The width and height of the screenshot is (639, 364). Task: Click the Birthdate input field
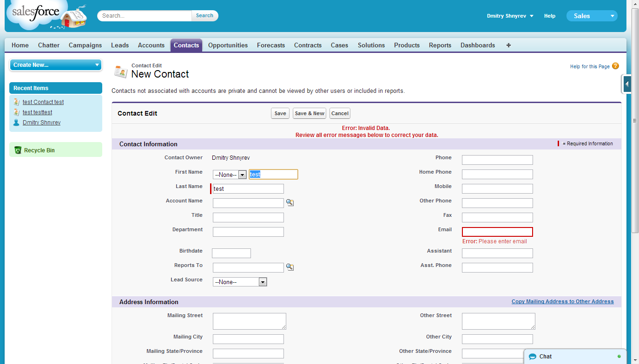click(231, 253)
